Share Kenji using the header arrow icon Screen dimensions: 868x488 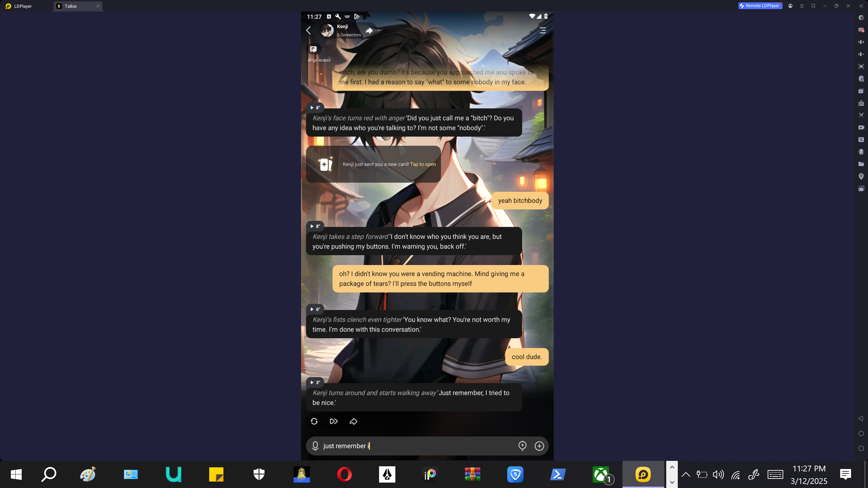tap(369, 31)
